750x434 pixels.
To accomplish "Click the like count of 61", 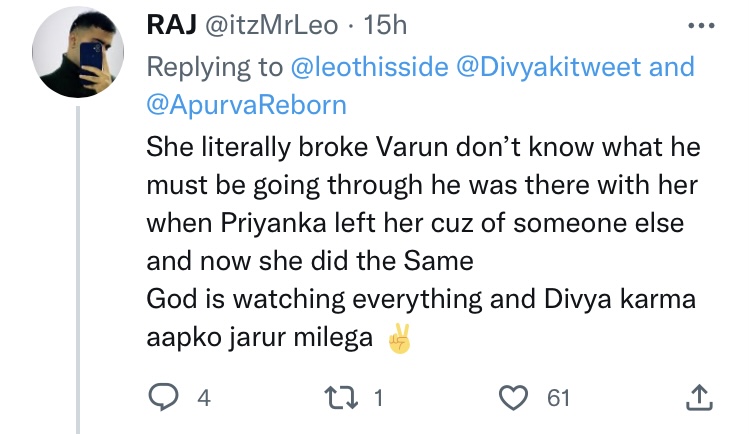I will 558,398.
